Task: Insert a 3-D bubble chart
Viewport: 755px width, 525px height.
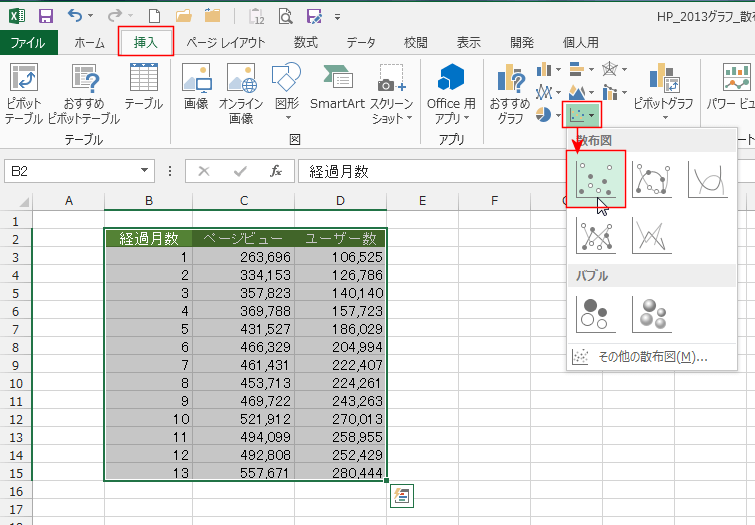Action: pyautogui.click(x=652, y=313)
